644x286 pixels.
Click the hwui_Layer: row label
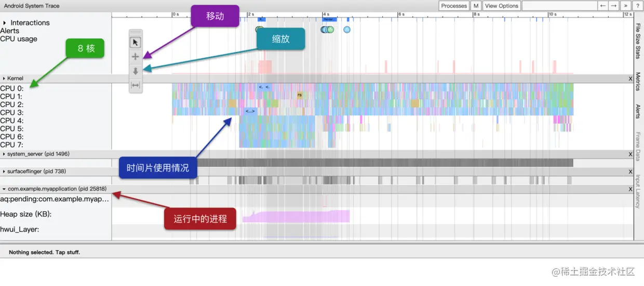click(20, 229)
